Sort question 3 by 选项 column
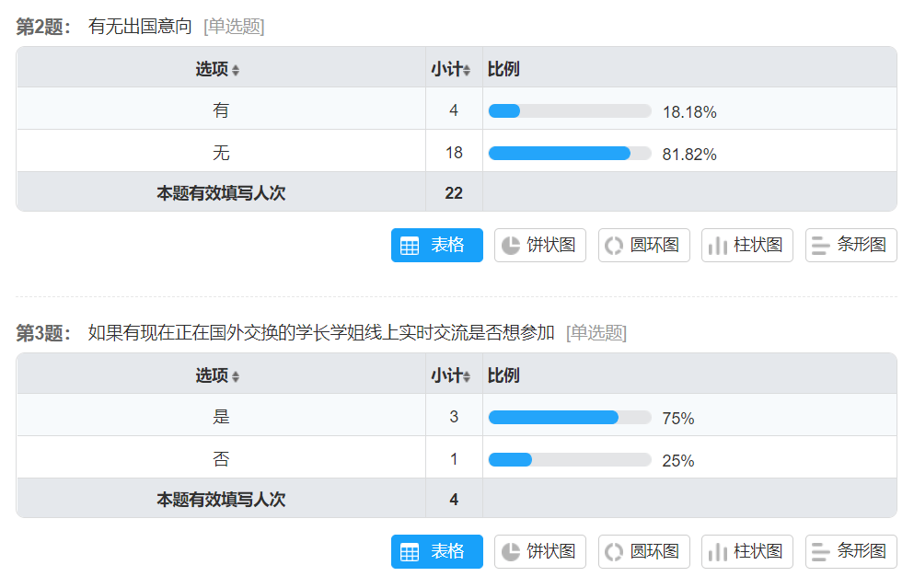 coord(217,375)
